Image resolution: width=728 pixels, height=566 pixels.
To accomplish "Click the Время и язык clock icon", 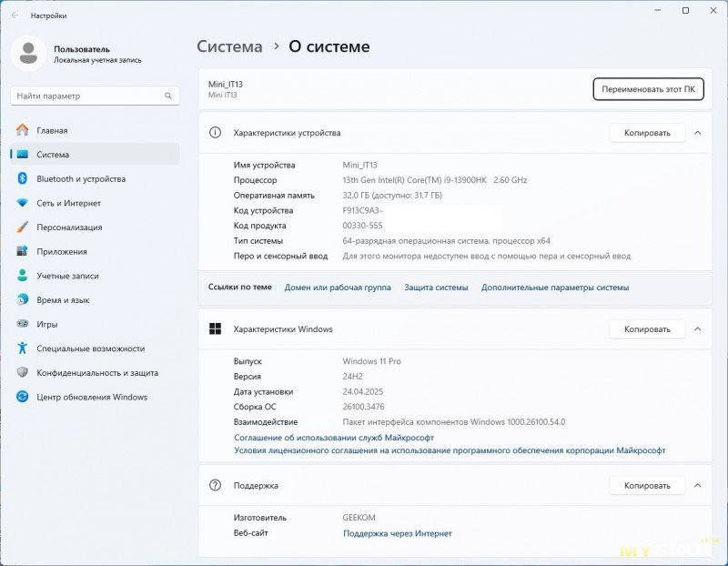I will coord(22,299).
